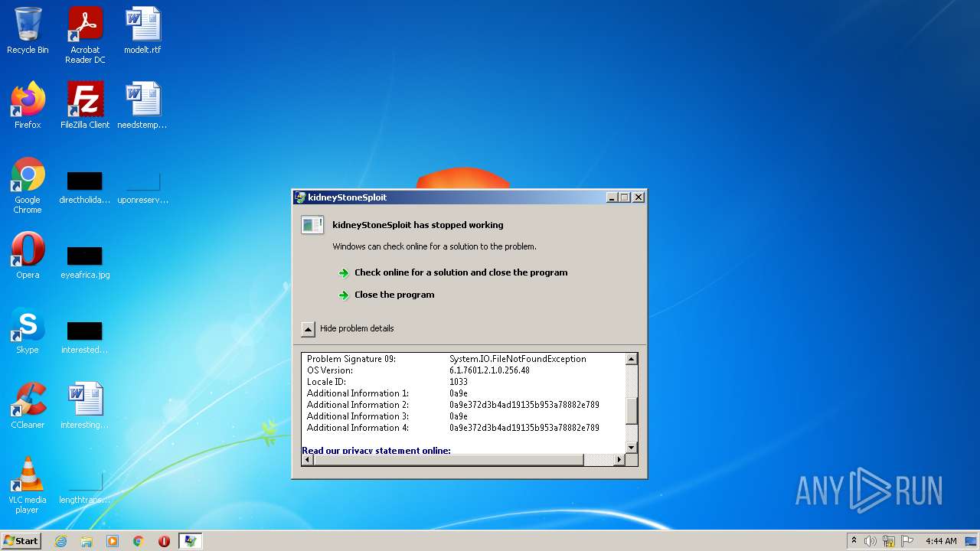The height and width of the screenshot is (551, 980).
Task: Launch Skype desktop shortcut
Action: (28, 331)
